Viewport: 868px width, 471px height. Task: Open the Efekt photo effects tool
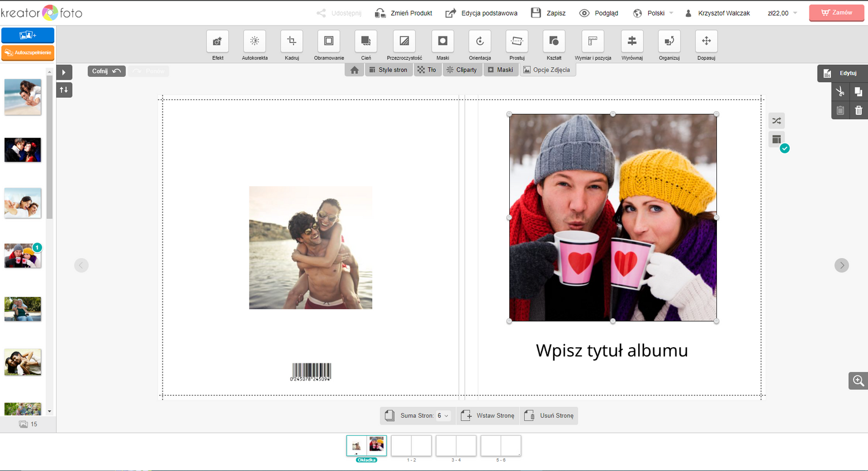[x=218, y=41]
